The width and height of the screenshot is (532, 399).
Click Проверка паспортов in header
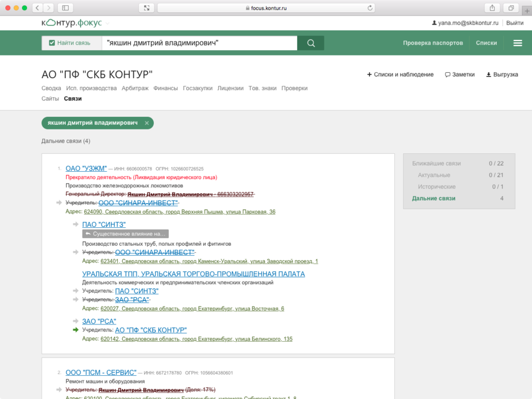coord(433,43)
